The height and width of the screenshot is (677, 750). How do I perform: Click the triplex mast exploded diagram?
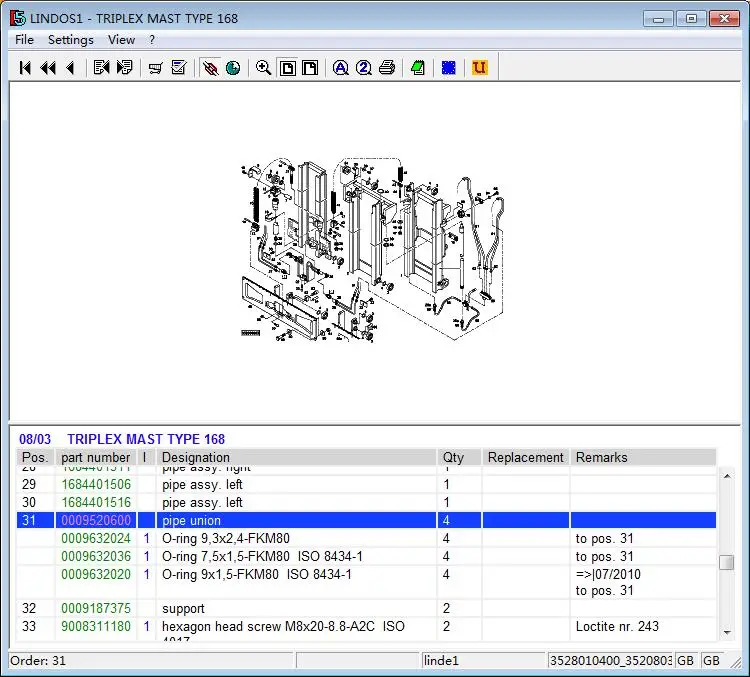click(x=372, y=249)
